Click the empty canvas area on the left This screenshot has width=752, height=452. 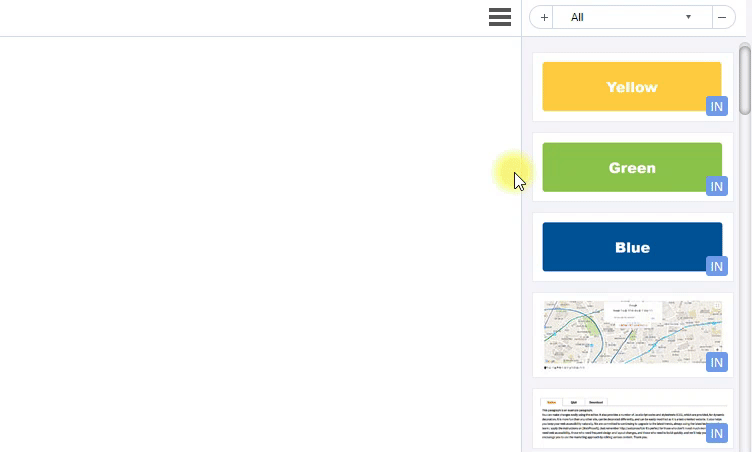250,240
